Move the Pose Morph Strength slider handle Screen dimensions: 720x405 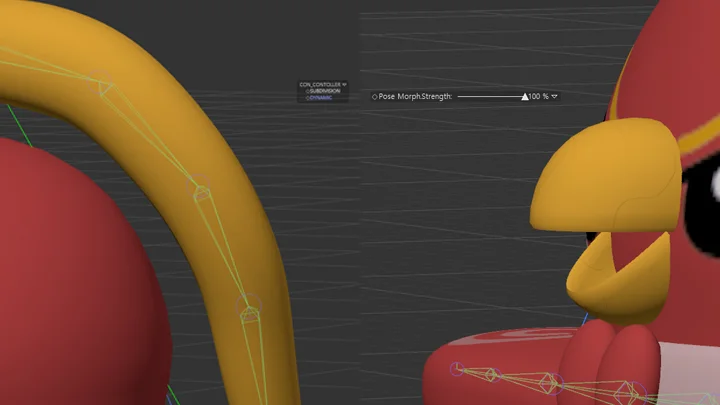click(x=525, y=97)
